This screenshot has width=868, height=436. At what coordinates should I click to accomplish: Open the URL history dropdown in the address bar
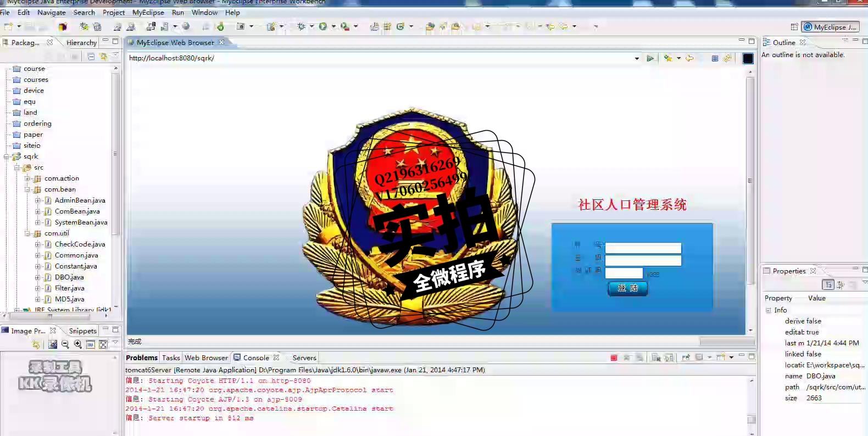(x=637, y=58)
